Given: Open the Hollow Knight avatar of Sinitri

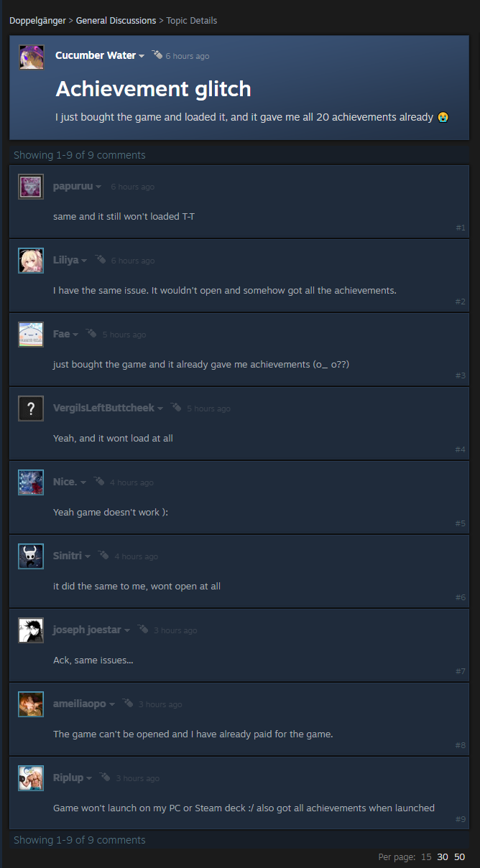Looking at the screenshot, I should coord(31,556).
